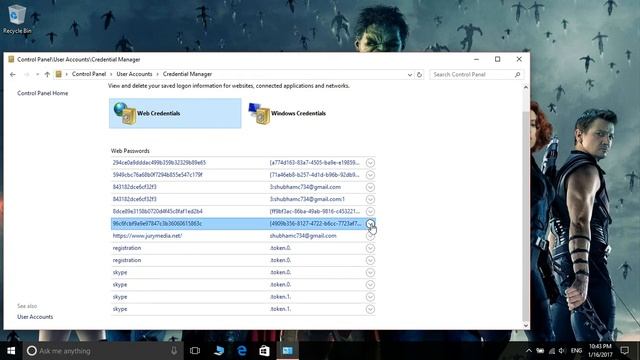Select Credential Manager in the breadcrumb
Viewport: 640px width, 360px height.
[187, 74]
